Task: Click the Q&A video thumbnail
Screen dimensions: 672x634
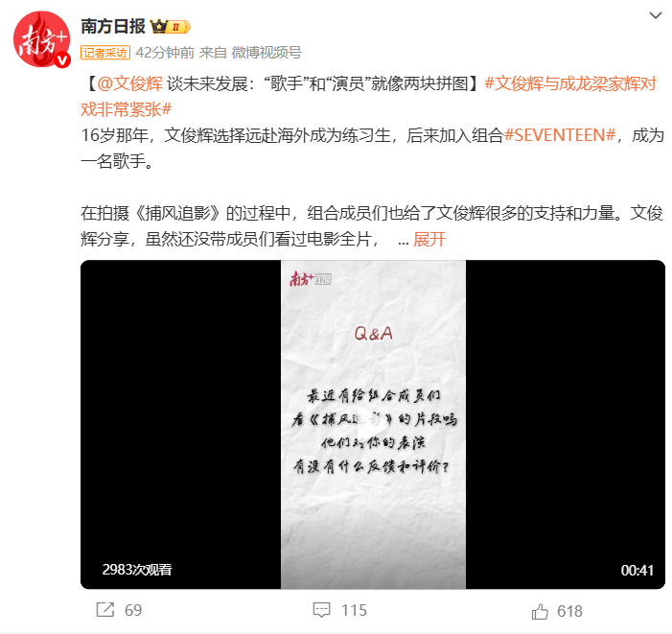Action: click(x=373, y=424)
